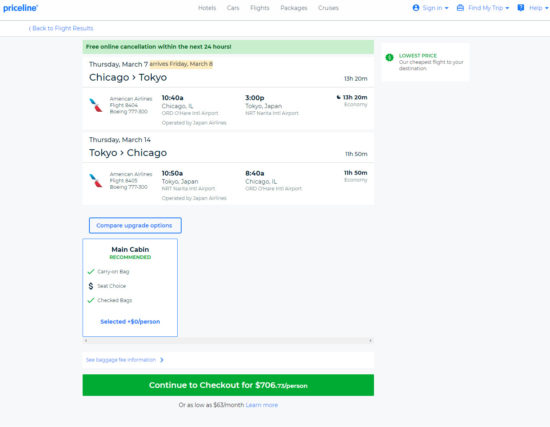Image resolution: width=550 pixels, height=427 pixels.
Task: Continue to Checkout for $706.73
Action: coord(228,385)
